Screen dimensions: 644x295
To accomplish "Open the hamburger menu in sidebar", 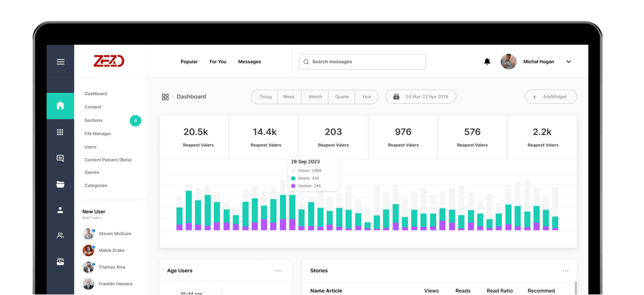I will coord(60,62).
